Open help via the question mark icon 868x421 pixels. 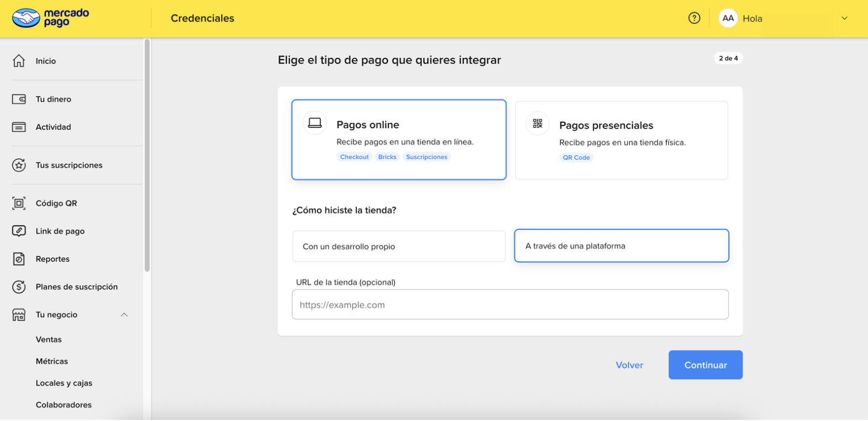coord(694,18)
